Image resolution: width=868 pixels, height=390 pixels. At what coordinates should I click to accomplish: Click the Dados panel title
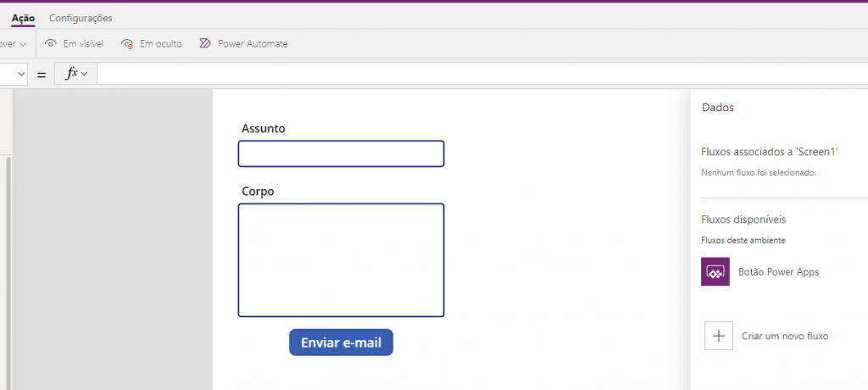[717, 108]
